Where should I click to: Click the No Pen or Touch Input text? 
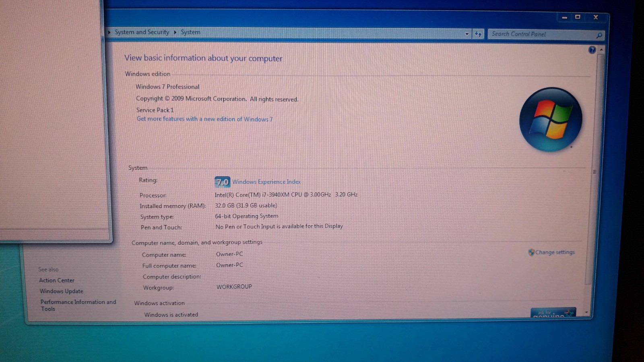pyautogui.click(x=279, y=226)
